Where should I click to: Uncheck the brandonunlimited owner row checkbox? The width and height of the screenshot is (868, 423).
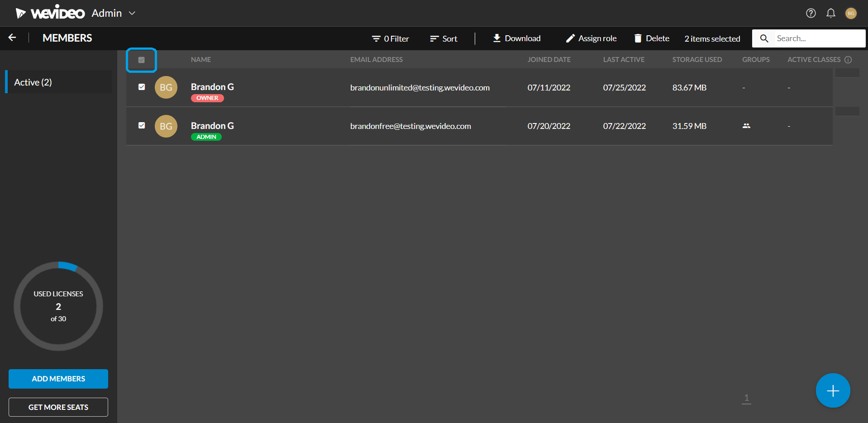coord(142,87)
